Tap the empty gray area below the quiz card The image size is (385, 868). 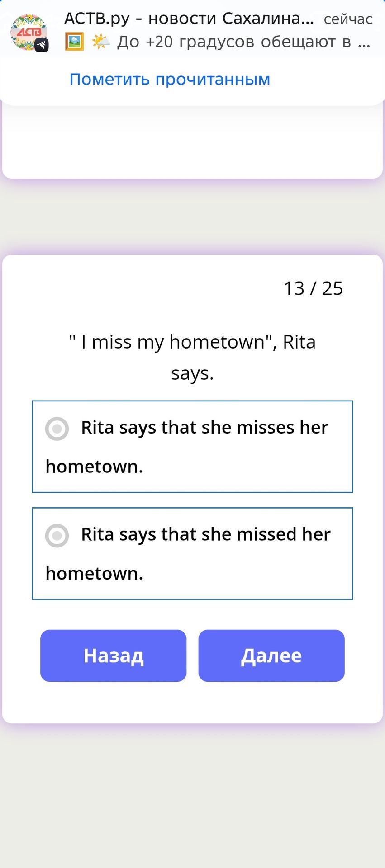pos(192,796)
